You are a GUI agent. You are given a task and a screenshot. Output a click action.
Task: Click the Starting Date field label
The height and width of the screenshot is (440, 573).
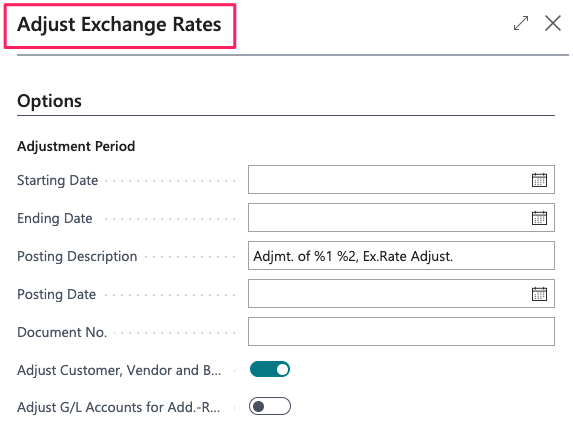click(58, 180)
